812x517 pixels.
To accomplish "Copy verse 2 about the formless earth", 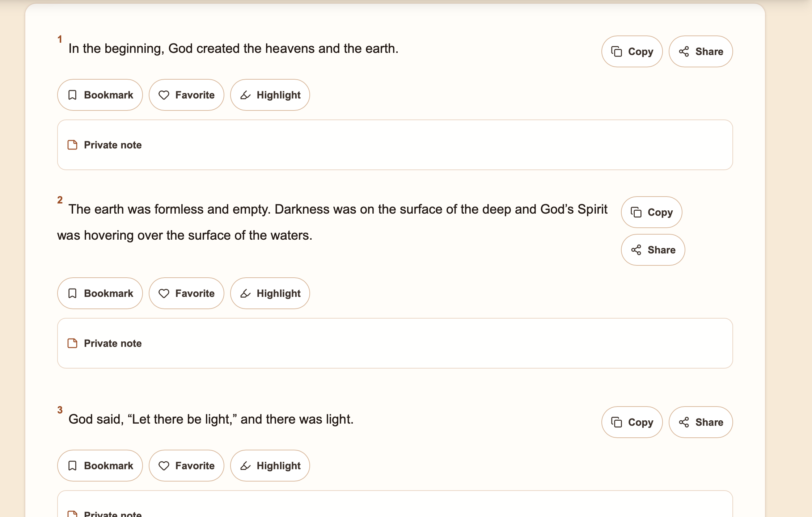I will [651, 212].
